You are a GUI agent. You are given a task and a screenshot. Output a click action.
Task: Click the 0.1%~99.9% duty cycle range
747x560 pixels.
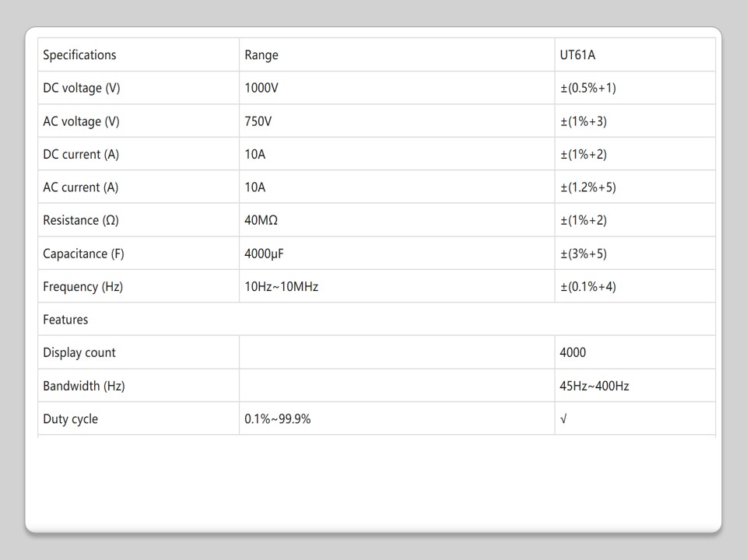(278, 418)
